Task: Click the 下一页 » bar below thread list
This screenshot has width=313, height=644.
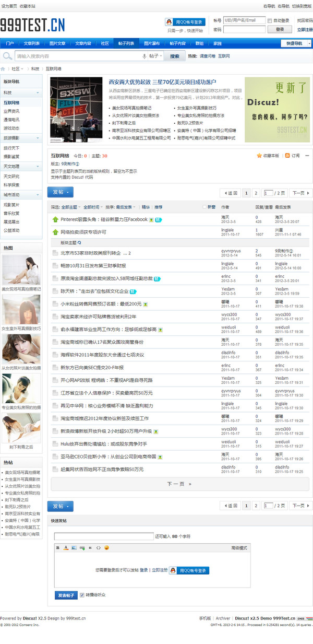Action: 179,484
